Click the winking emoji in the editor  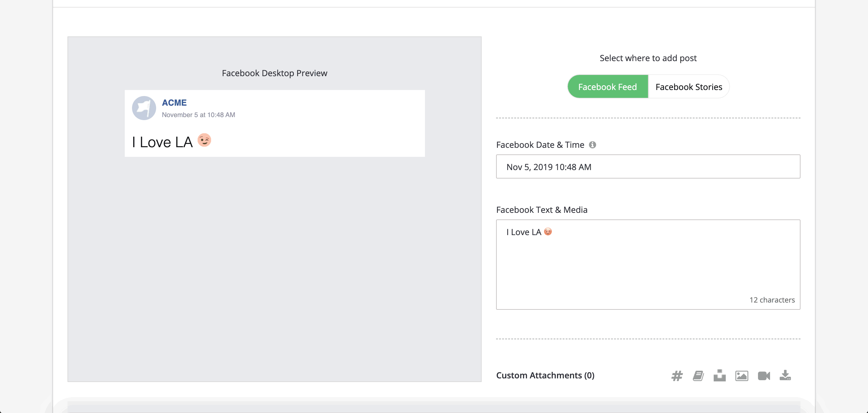click(548, 231)
